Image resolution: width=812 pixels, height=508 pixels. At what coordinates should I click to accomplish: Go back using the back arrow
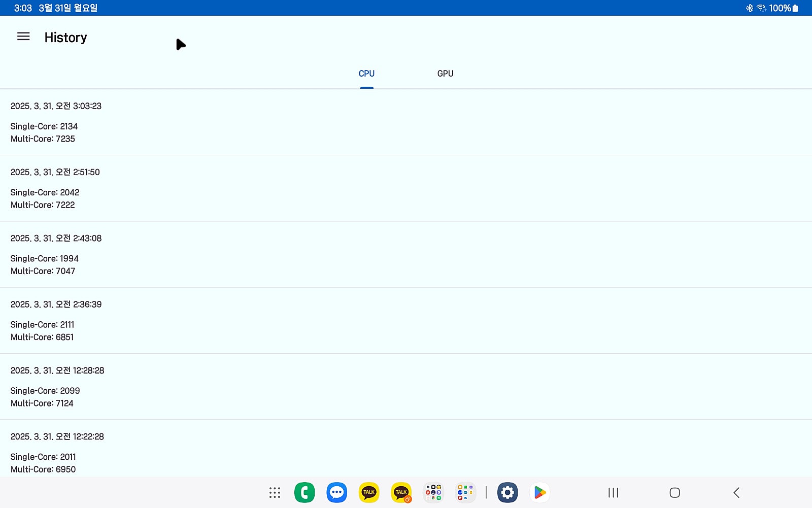click(x=736, y=492)
